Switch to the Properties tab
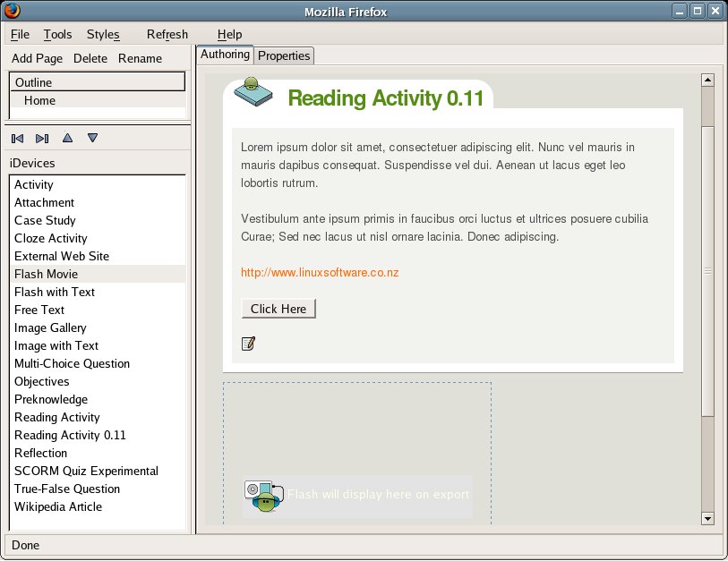Image resolution: width=728 pixels, height=561 pixels. 284,55
